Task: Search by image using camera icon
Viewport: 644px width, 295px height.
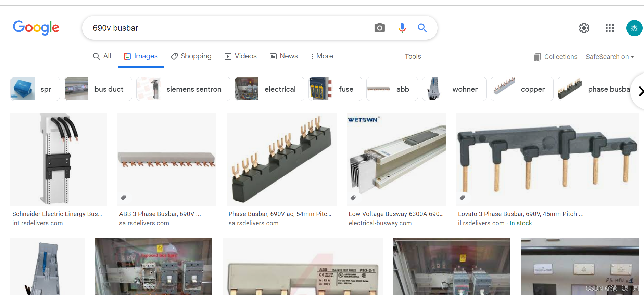Action: point(379,28)
